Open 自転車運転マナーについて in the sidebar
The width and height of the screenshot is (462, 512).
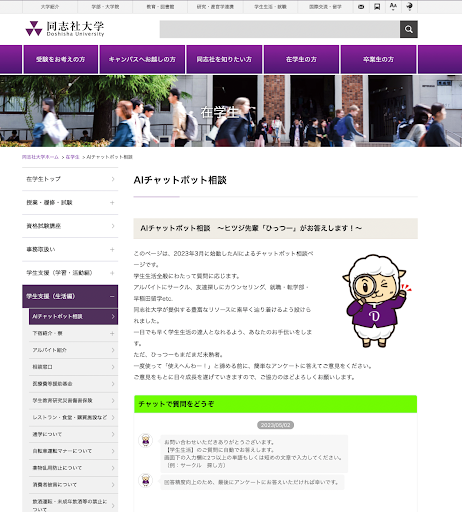pos(73,451)
